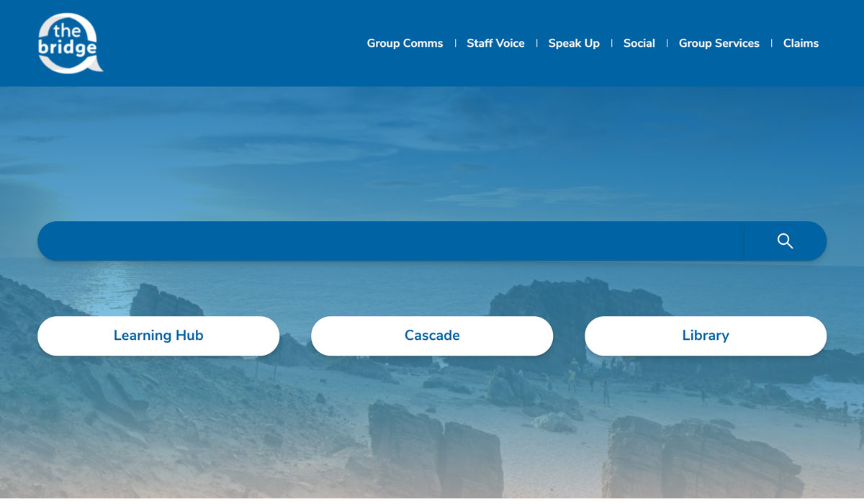Click the bridge logo
This screenshot has height=504, width=864.
click(69, 44)
